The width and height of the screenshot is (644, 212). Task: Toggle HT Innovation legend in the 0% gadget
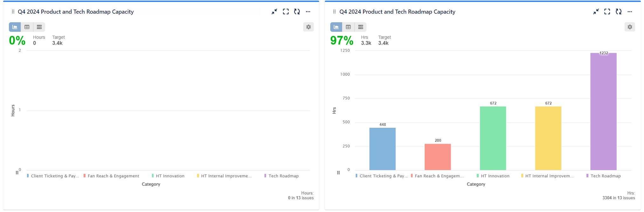(168, 176)
